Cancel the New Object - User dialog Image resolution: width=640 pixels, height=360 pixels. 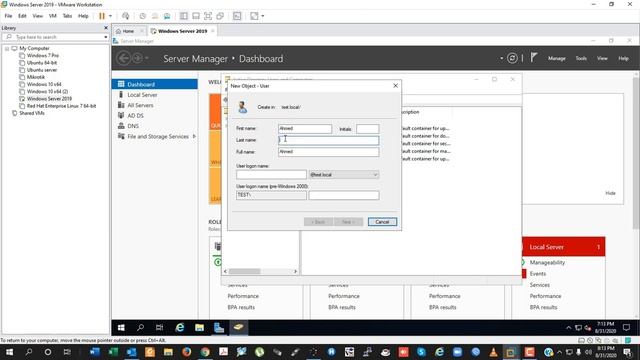pos(382,222)
